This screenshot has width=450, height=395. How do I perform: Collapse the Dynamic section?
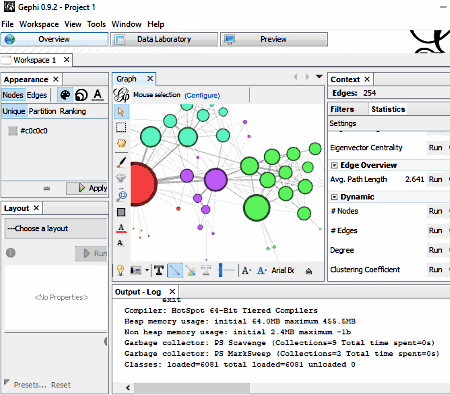[334, 197]
